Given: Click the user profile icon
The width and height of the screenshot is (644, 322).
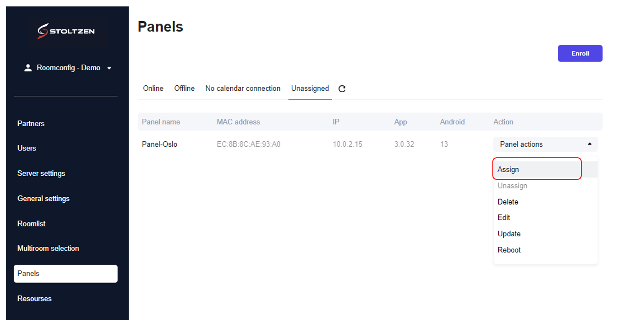Looking at the screenshot, I should 28,68.
